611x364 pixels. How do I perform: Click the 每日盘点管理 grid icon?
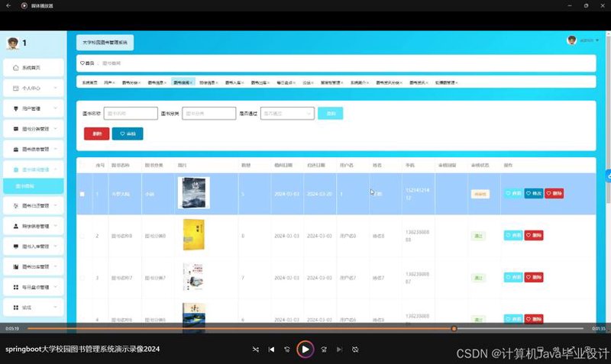(15, 287)
